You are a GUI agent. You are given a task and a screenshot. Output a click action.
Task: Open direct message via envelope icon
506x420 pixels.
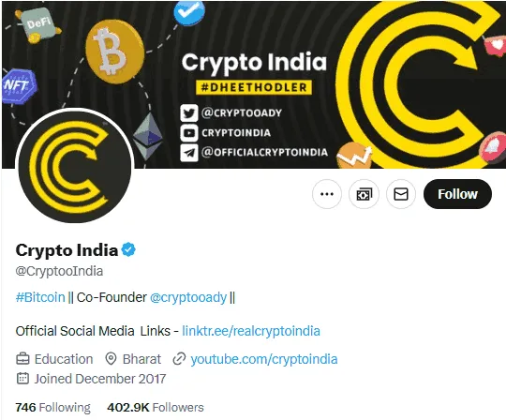[401, 194]
